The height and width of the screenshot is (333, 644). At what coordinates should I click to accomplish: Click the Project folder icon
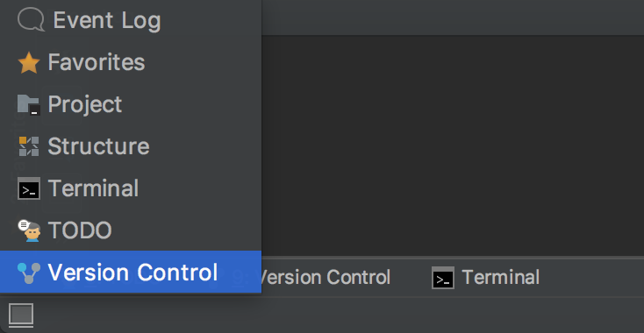coord(29,105)
